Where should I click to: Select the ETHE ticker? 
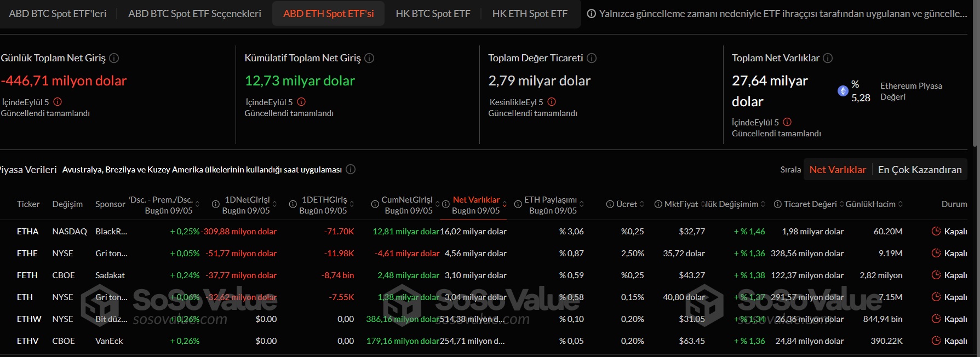(27, 254)
